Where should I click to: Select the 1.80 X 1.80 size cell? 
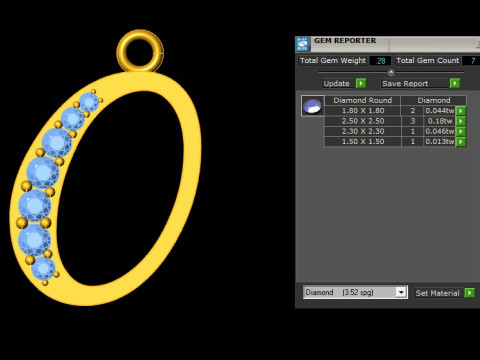coord(363,111)
